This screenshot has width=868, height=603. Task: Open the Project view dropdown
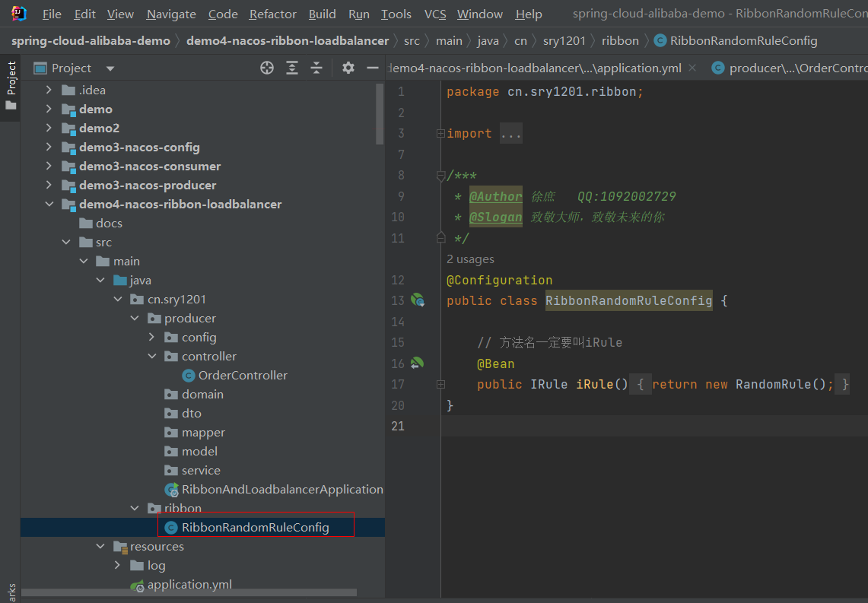[110, 68]
